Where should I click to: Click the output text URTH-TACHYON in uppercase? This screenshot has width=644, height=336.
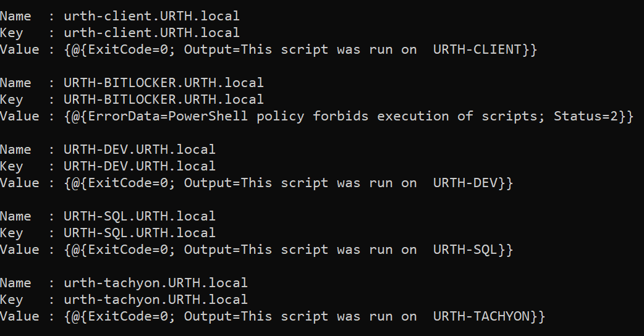481,316
